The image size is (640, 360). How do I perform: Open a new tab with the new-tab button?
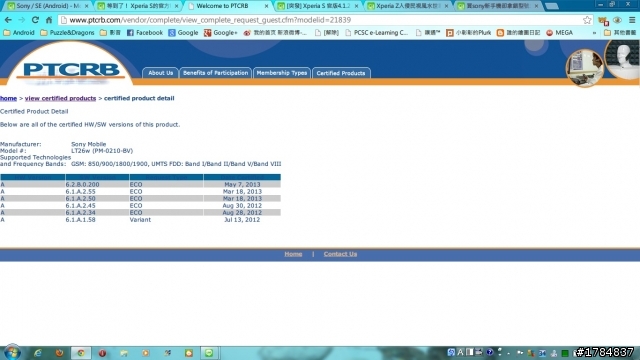point(551,6)
